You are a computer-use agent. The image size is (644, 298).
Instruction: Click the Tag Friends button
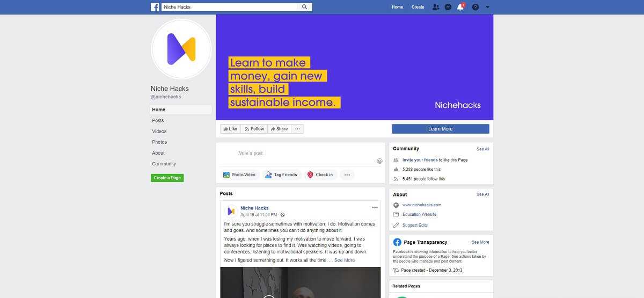pos(281,175)
